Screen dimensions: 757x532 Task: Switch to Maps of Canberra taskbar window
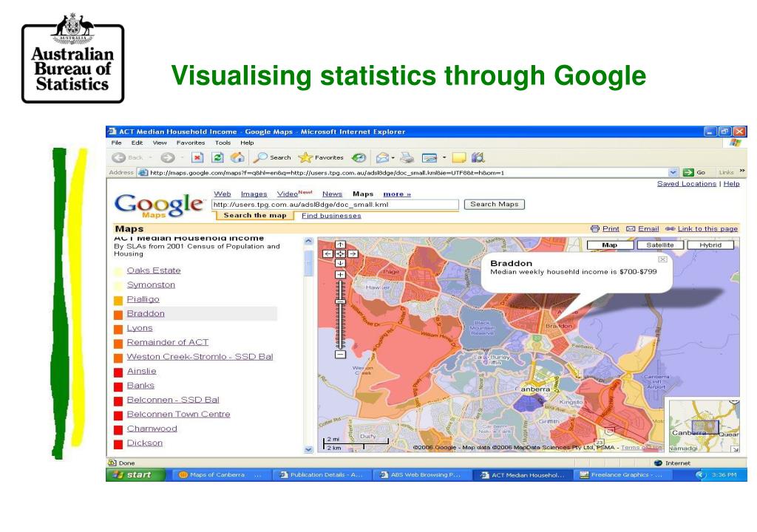pyautogui.click(x=220, y=475)
